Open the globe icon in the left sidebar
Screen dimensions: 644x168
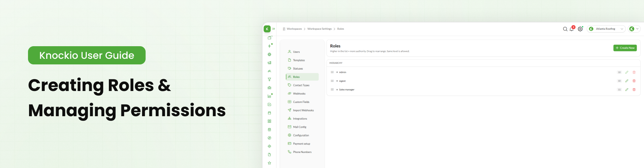tap(269, 54)
